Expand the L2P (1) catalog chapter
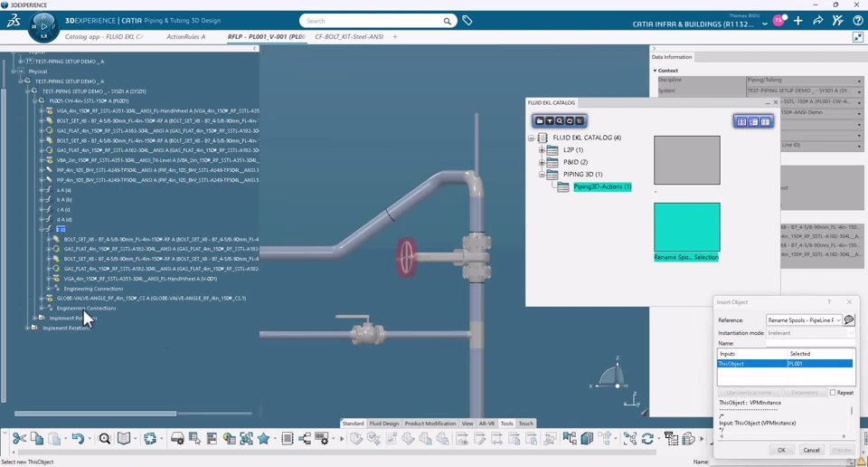Screen dimensions: 868x467 [x=542, y=149]
